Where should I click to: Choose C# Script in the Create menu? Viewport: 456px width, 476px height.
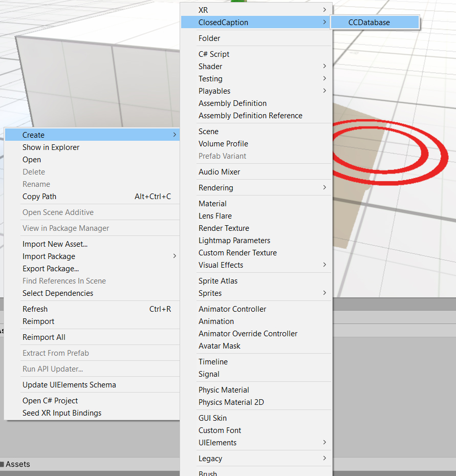[214, 54]
